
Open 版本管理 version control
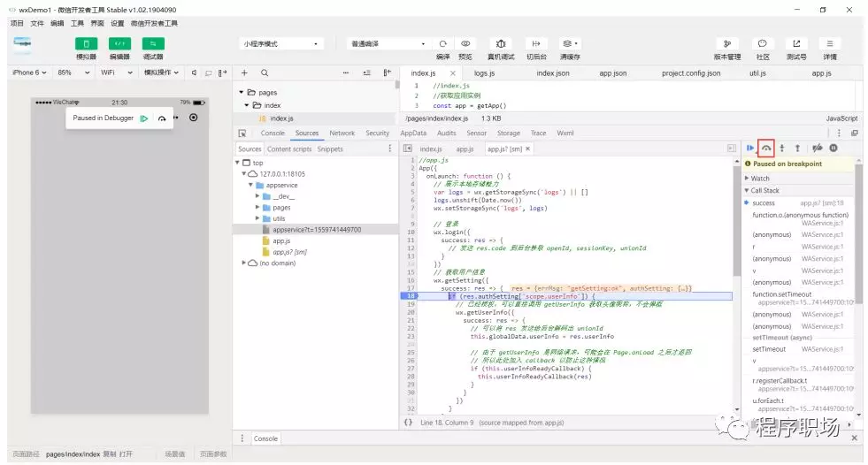[x=727, y=43]
